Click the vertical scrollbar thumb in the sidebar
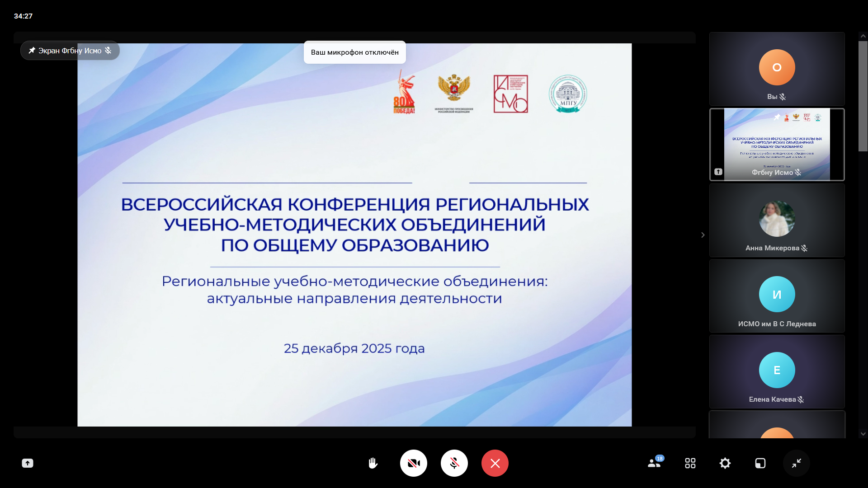This screenshot has width=868, height=488. click(863, 96)
